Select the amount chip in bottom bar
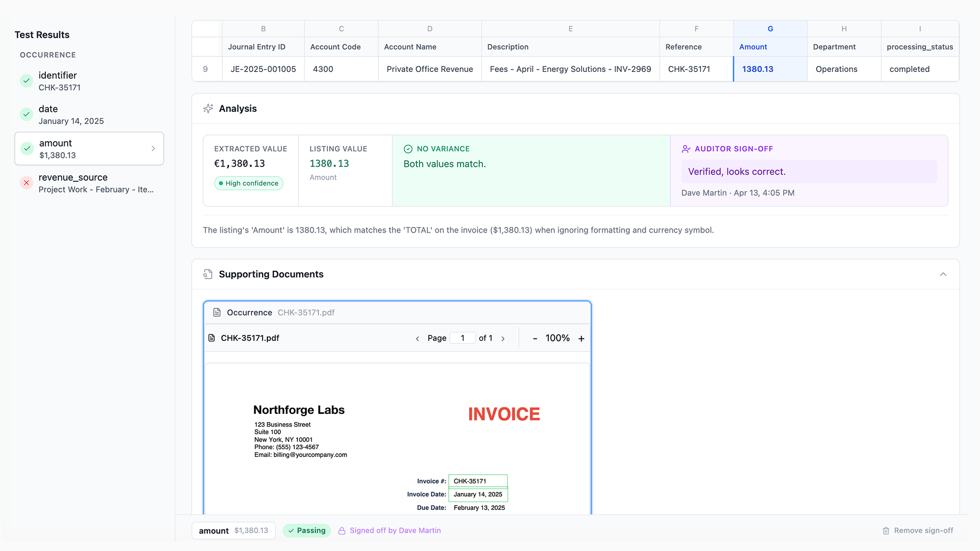 coord(233,530)
